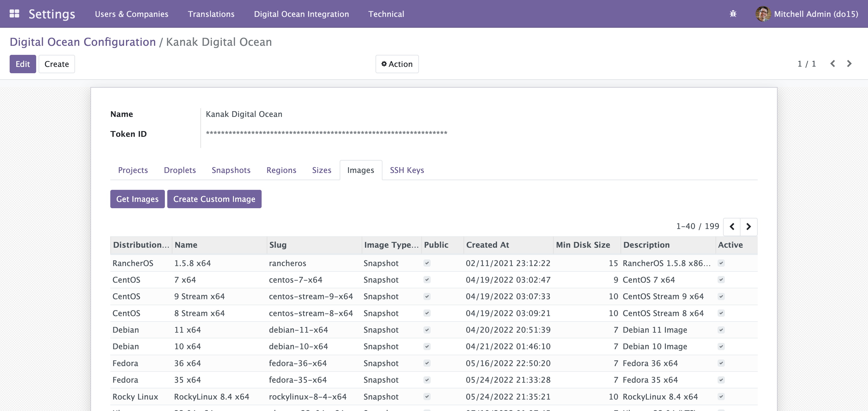Screen dimensions: 868x411
Task: Toggle Active checkbox in RancherOS row
Action: (x=721, y=263)
